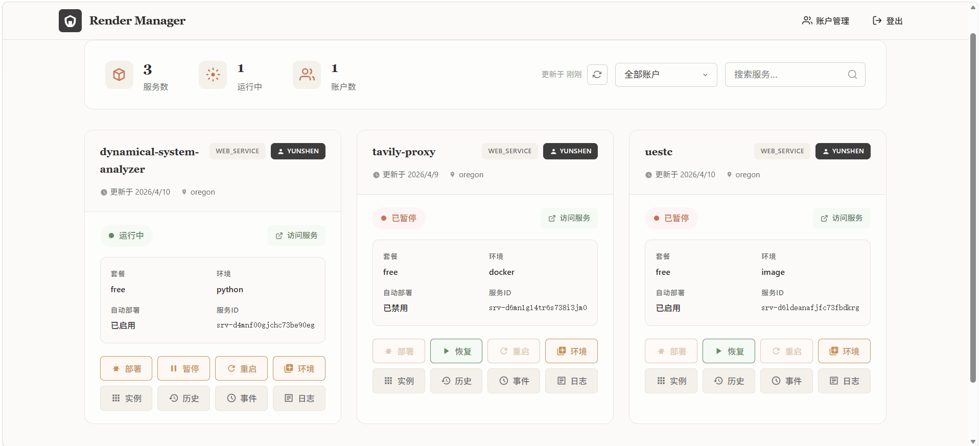Click 部署 on uestc card
980x446 pixels.
[671, 351]
